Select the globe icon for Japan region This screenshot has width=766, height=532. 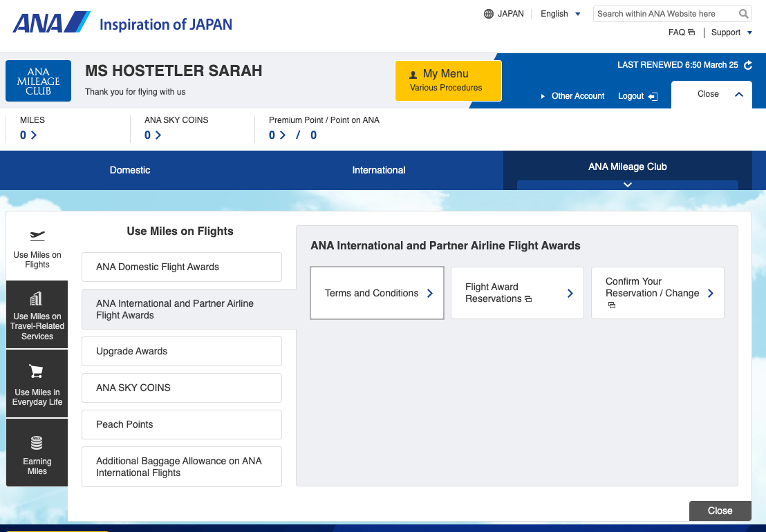click(x=489, y=14)
